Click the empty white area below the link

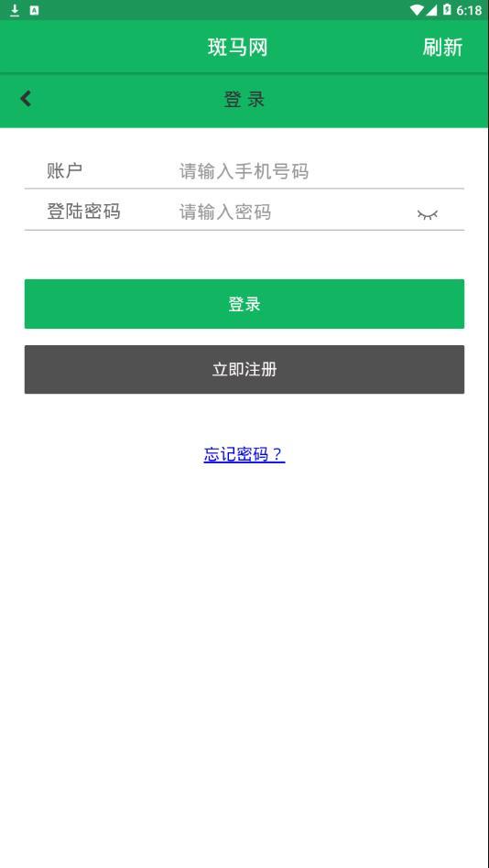tap(244, 665)
